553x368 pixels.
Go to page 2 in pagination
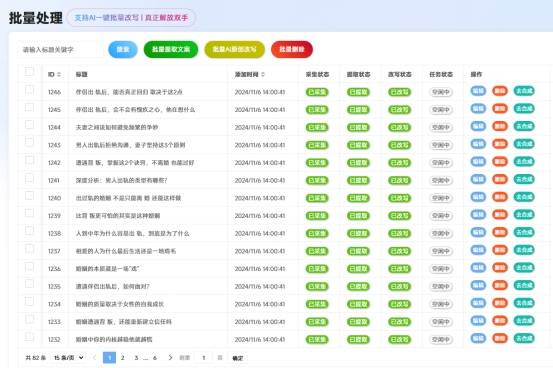tap(122, 358)
